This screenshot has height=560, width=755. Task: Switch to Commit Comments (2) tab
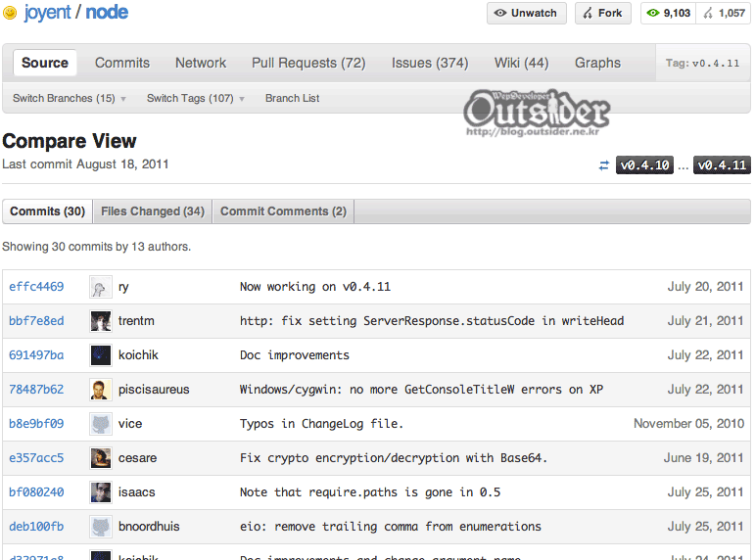pyautogui.click(x=283, y=211)
